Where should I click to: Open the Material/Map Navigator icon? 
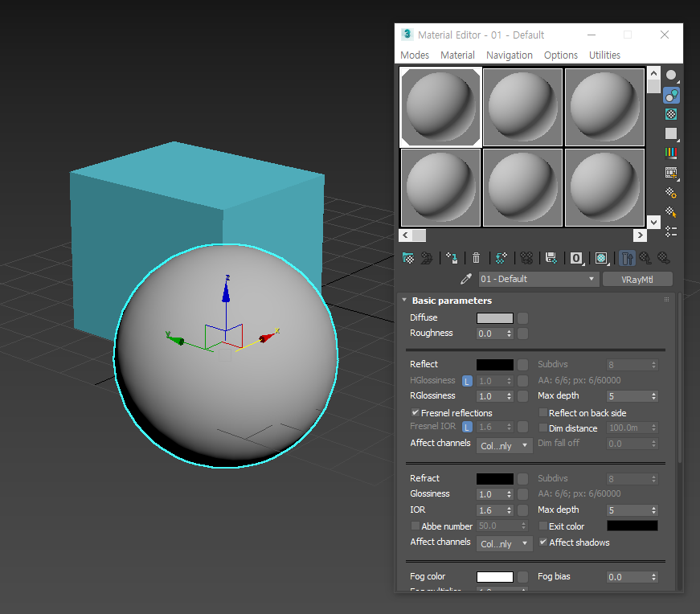671,231
